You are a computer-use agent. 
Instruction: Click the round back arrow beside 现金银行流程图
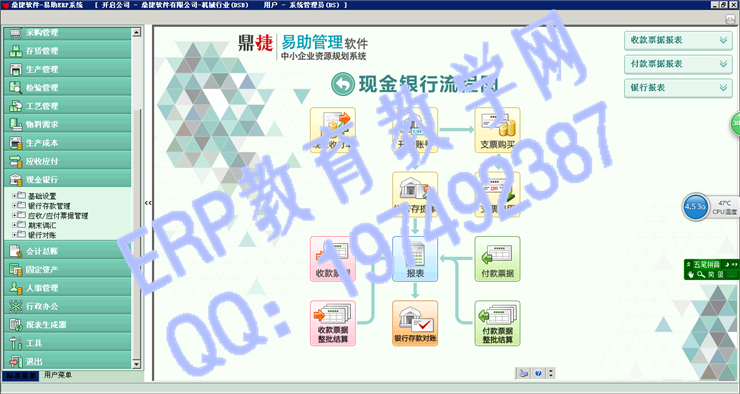pos(343,84)
